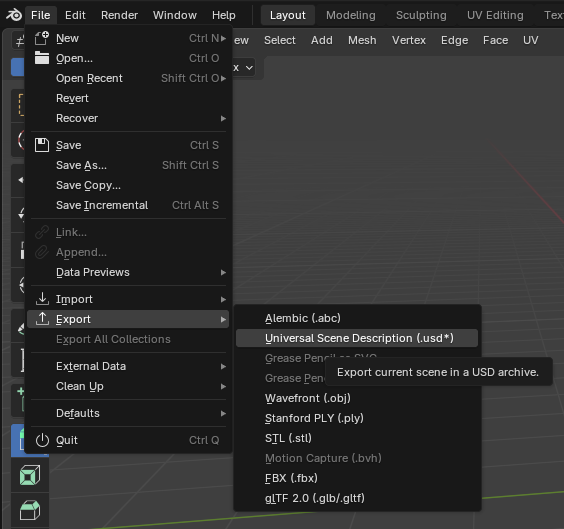Screen dimensions: 564x529
Task: Click the Quit power icon
Action: coord(42,440)
